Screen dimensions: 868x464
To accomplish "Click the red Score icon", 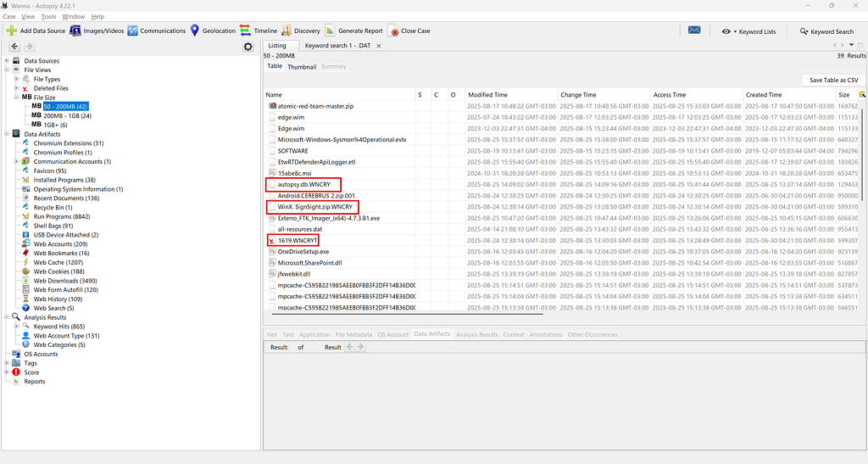I will coord(16,372).
